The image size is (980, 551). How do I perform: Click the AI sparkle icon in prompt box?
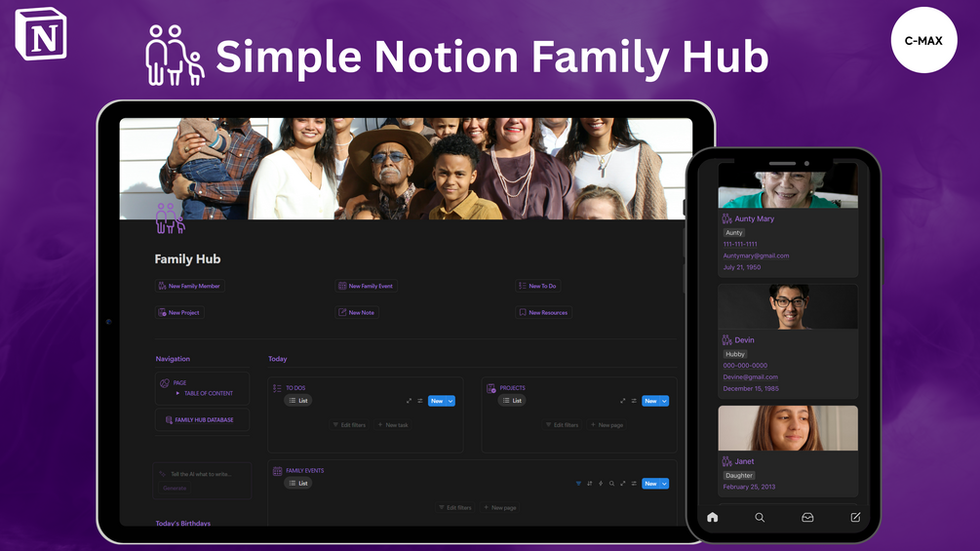pyautogui.click(x=163, y=474)
